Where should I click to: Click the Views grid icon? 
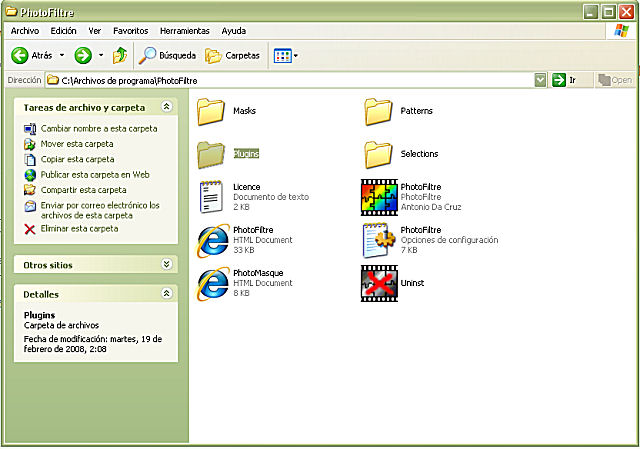point(282,56)
